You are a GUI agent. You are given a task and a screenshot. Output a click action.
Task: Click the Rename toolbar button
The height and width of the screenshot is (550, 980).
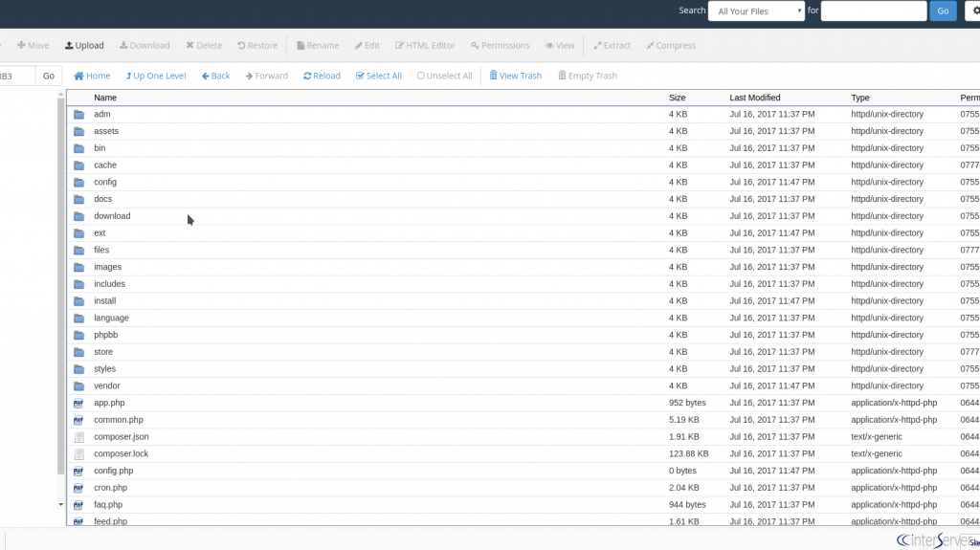(x=318, y=45)
